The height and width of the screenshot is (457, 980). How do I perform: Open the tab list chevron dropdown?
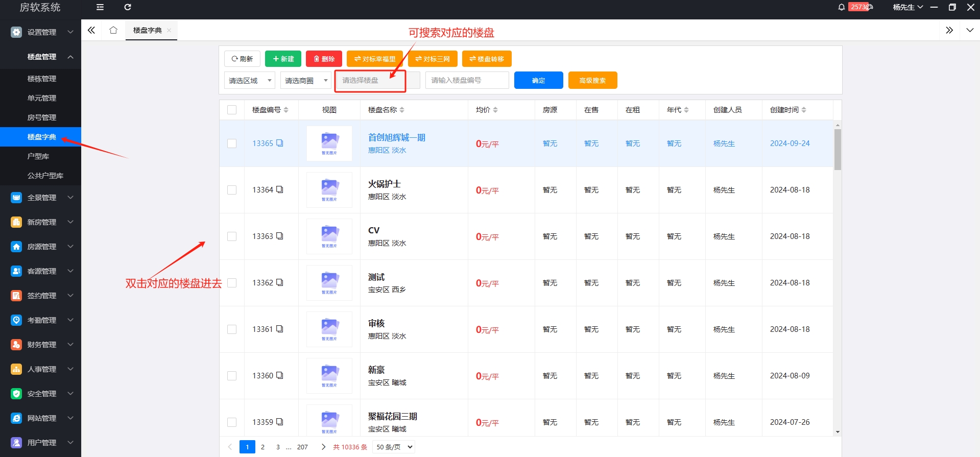pyautogui.click(x=970, y=30)
